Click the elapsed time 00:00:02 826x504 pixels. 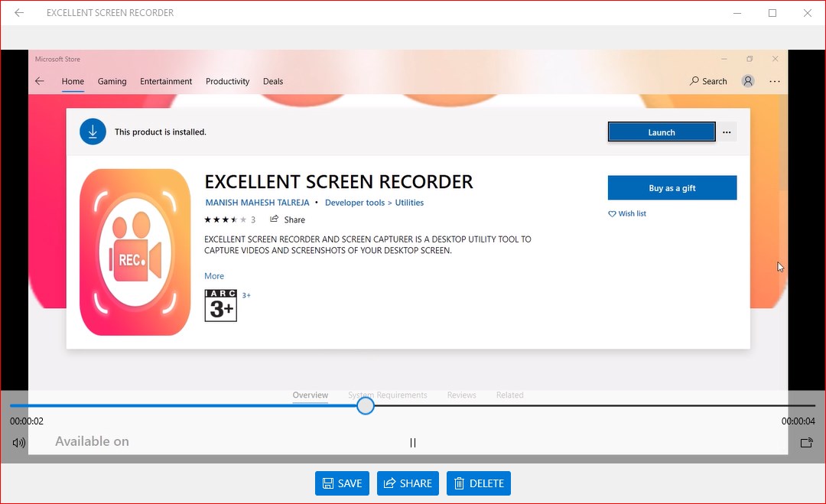click(x=26, y=421)
